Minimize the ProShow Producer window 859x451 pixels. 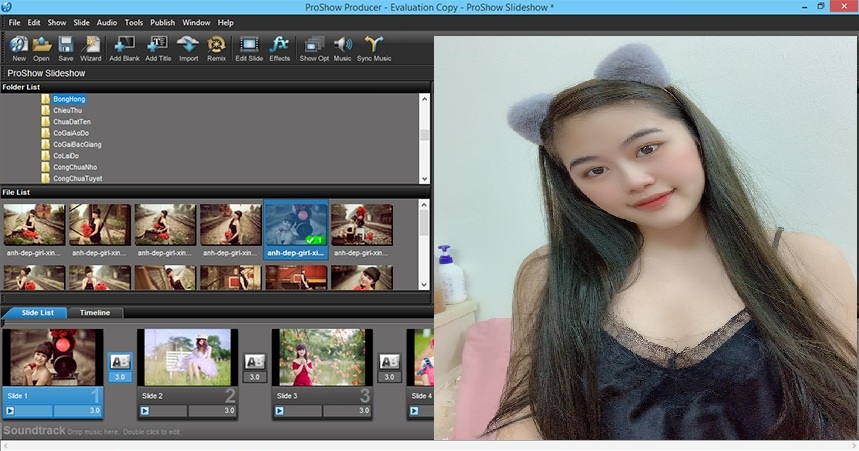coord(804,7)
